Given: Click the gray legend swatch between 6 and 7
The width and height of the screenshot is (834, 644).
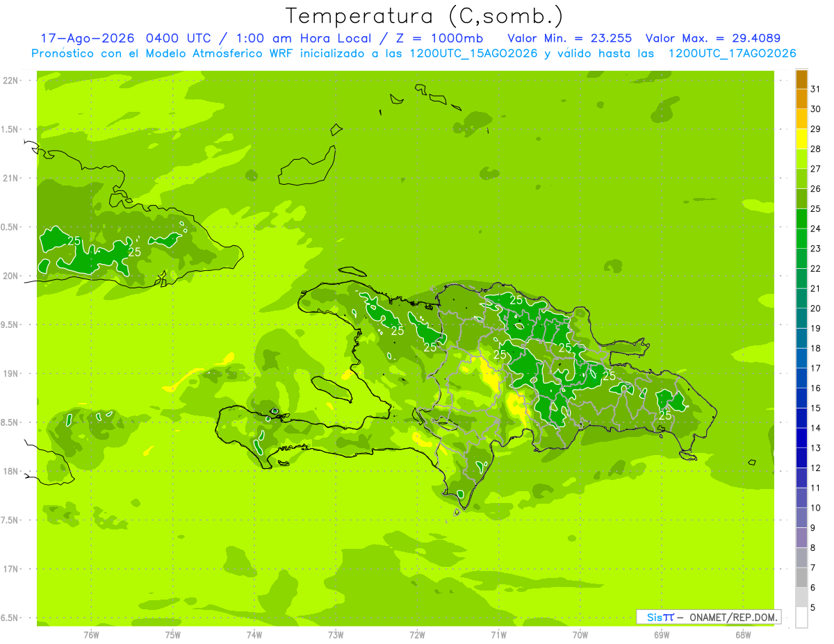Looking at the screenshot, I should [x=801, y=578].
